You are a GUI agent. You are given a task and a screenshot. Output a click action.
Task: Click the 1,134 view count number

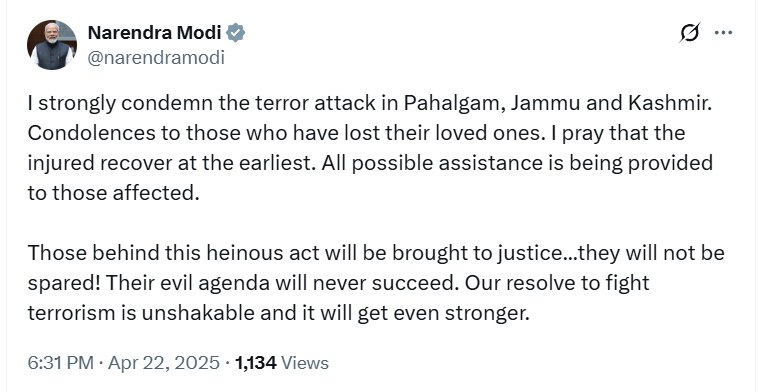point(256,363)
